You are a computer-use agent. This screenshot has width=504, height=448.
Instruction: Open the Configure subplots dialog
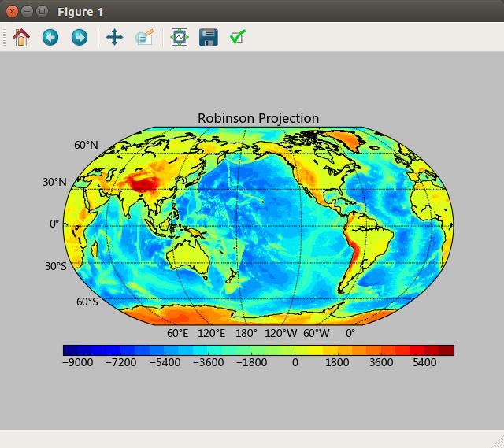(180, 37)
